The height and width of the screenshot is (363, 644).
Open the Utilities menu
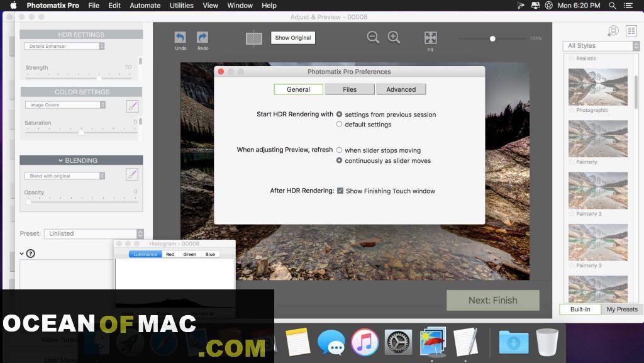pos(182,5)
